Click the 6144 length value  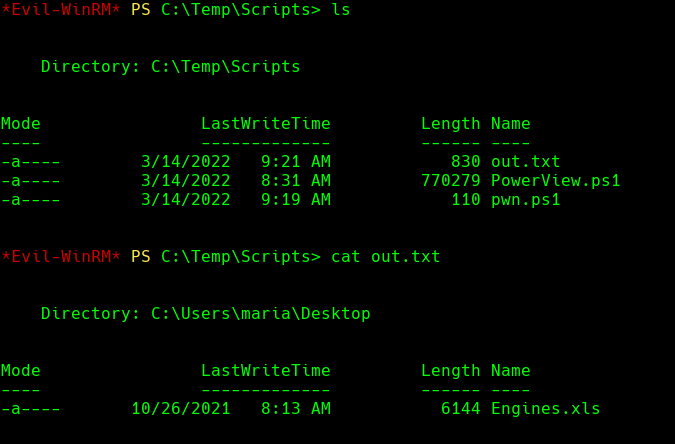pyautogui.click(x=460, y=409)
